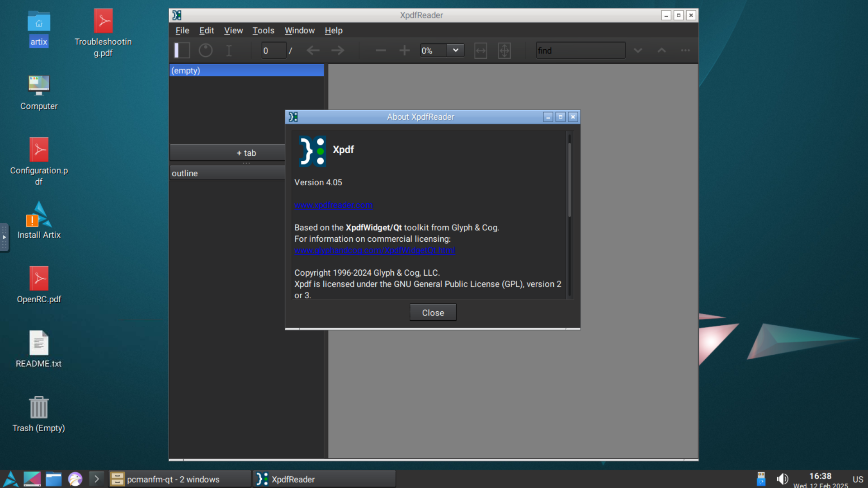The height and width of the screenshot is (488, 868).
Task: Open the Computer desktop icon
Action: 39,92
